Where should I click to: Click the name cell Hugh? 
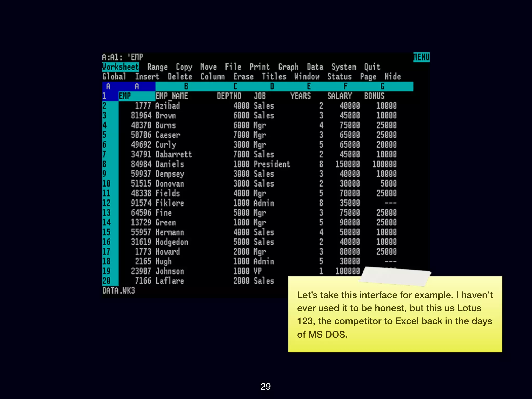(164, 261)
